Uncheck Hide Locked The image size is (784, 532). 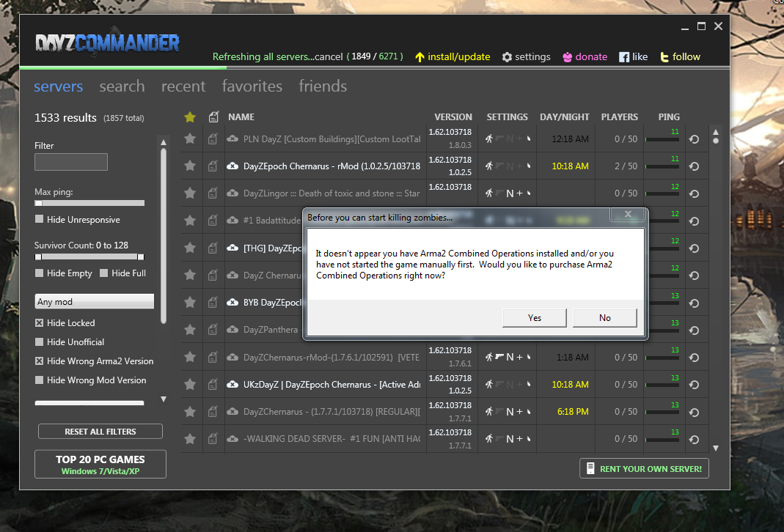click(x=39, y=322)
